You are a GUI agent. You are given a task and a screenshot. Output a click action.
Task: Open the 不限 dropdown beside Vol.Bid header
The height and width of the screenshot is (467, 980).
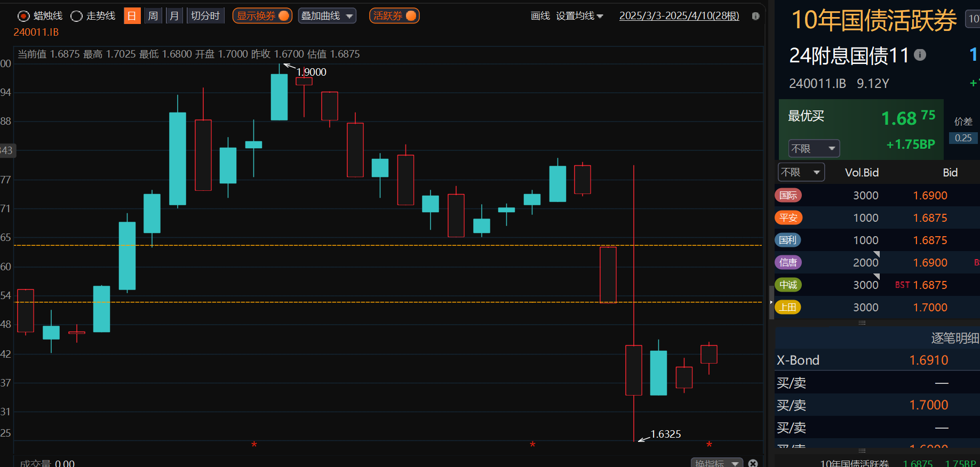(801, 172)
